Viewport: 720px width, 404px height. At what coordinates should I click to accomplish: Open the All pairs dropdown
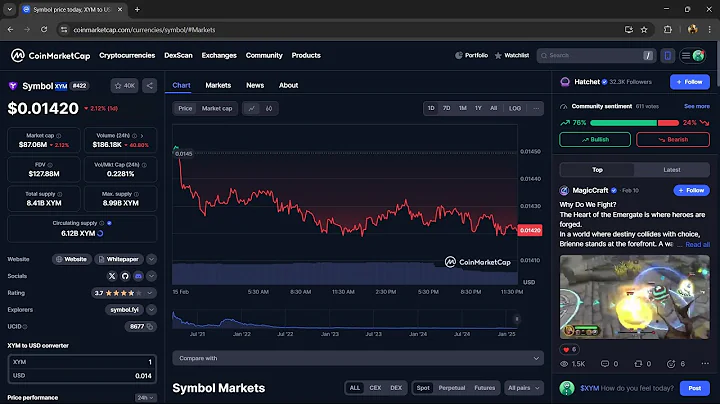tap(523, 388)
